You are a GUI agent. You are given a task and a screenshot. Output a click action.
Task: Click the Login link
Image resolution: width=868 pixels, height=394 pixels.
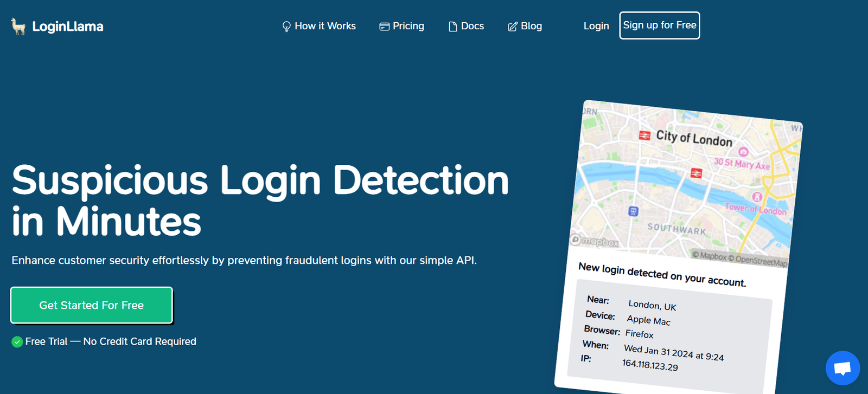(596, 26)
